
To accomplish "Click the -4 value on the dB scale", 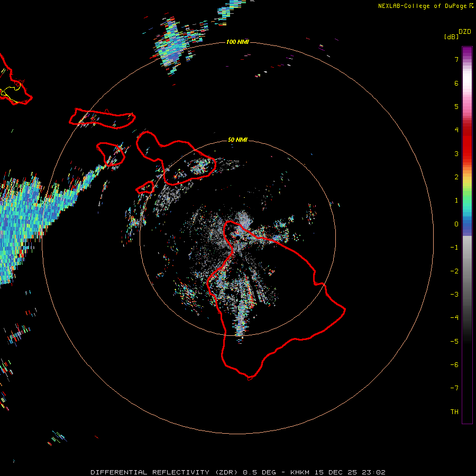I will [454, 318].
